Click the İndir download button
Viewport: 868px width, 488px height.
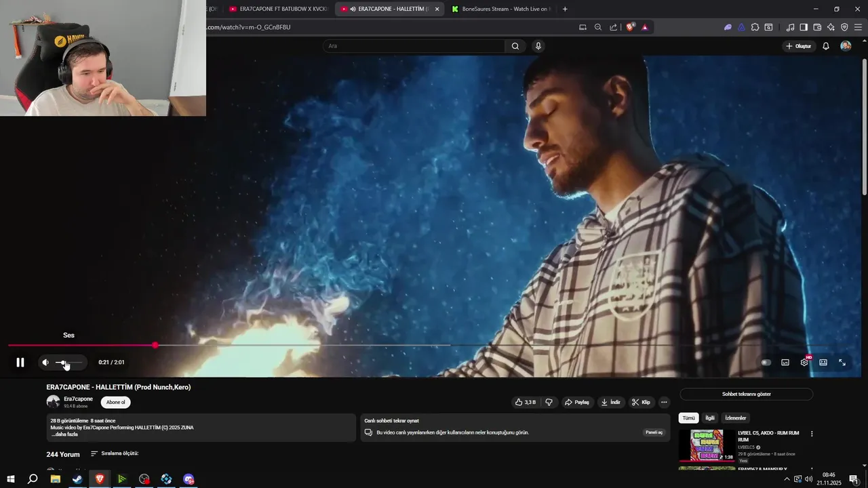pyautogui.click(x=610, y=402)
